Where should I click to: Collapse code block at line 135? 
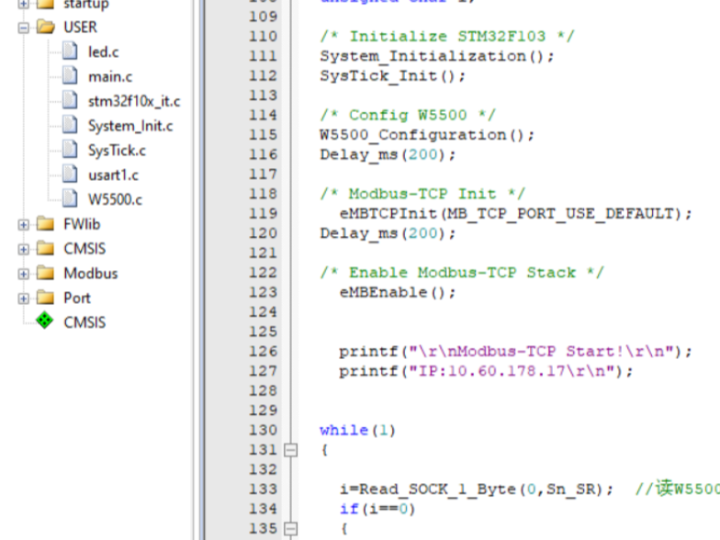pos(291,529)
